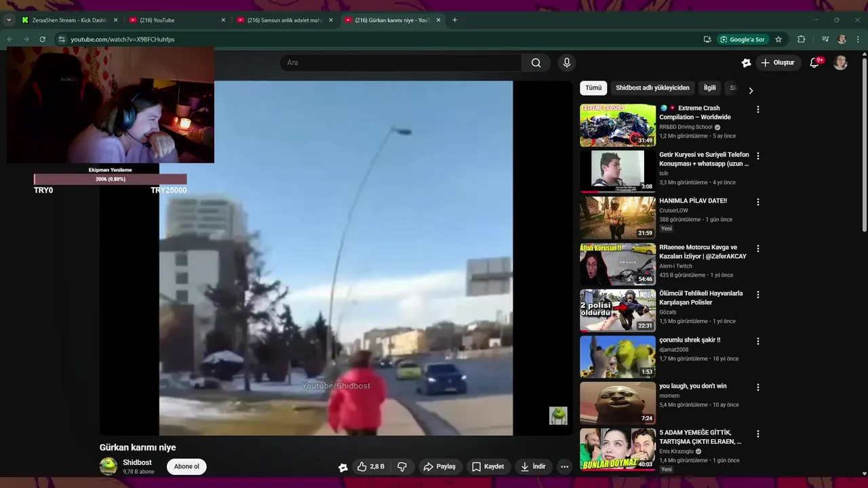The width and height of the screenshot is (868, 488).
Task: Open options menu for 5 ADAM YEMEĞE GİTTİK
Action: coord(758,434)
